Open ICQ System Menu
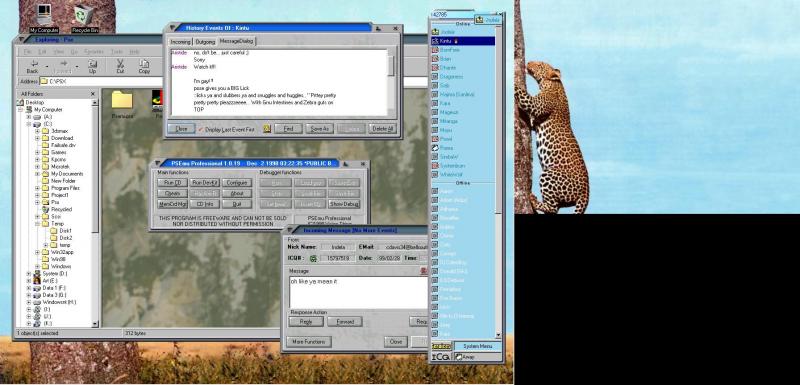 tap(478, 346)
